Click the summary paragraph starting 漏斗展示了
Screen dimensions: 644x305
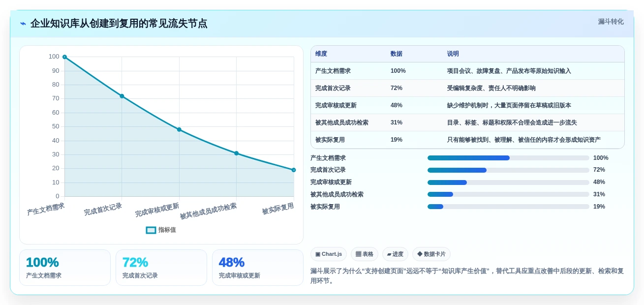(x=467, y=276)
